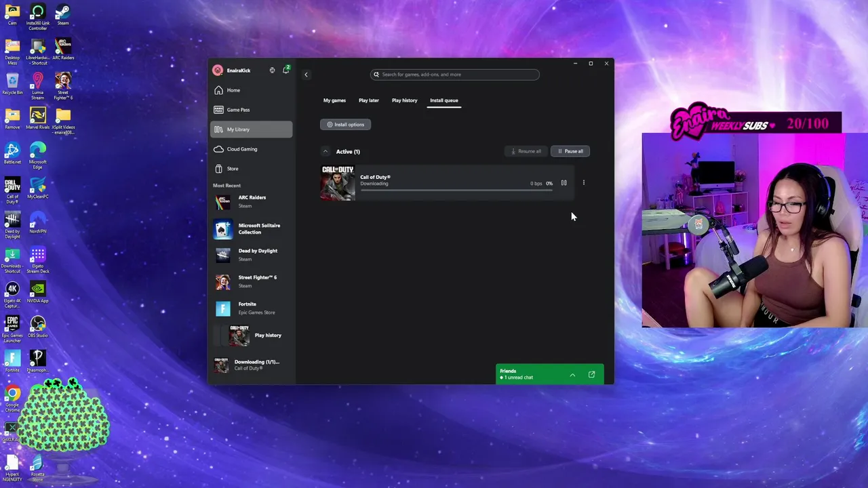Open LibreHardware shortcut on desktop
This screenshot has width=868, height=488.
click(37, 49)
